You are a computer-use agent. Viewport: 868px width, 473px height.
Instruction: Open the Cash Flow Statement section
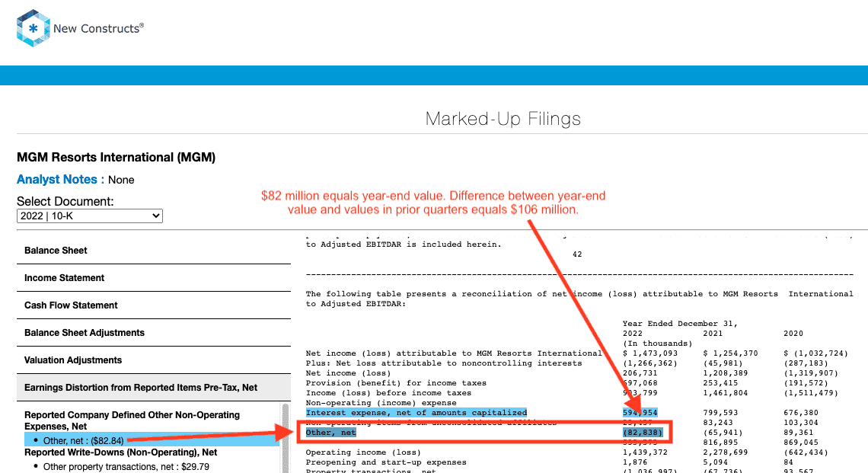[x=153, y=305]
